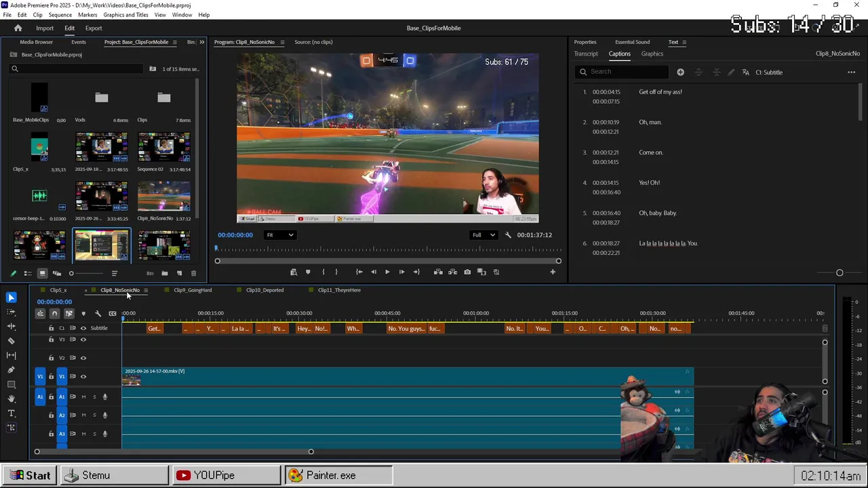This screenshot has width=868, height=488.
Task: Go to In point in Program monitor
Action: pos(359,272)
